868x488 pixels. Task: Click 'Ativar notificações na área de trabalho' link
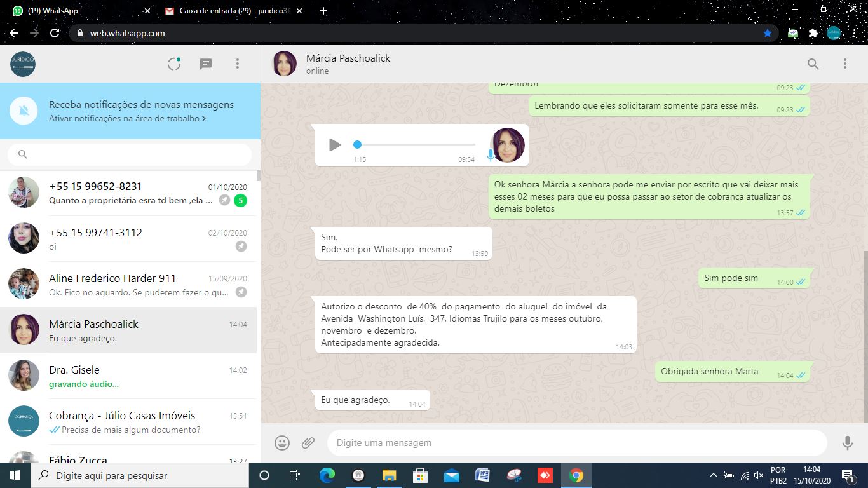pos(127,119)
